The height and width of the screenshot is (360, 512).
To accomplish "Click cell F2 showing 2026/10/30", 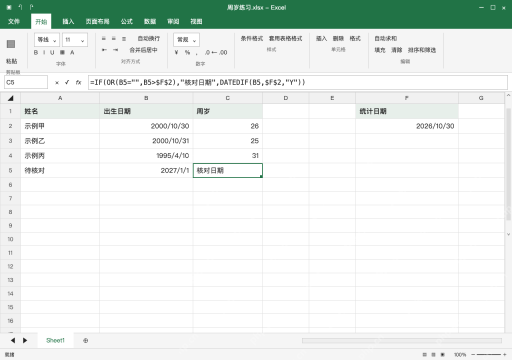I will click(x=407, y=126).
